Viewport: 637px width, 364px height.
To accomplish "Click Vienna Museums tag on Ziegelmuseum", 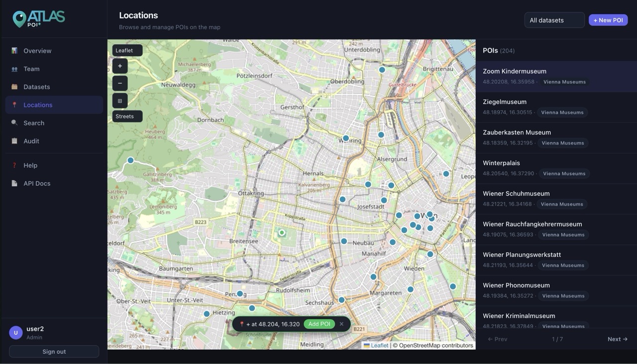I will pyautogui.click(x=562, y=112).
